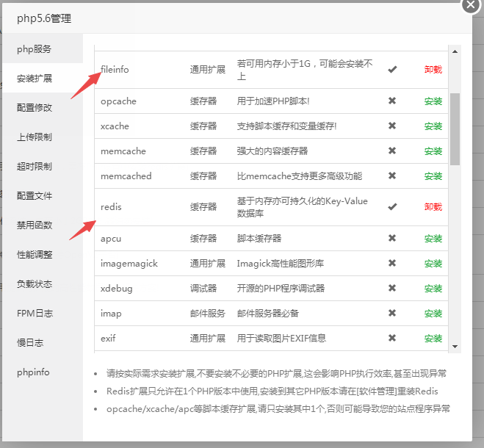The height and width of the screenshot is (448, 484).
Task: Click the X status icon for memcached
Action: click(x=392, y=176)
